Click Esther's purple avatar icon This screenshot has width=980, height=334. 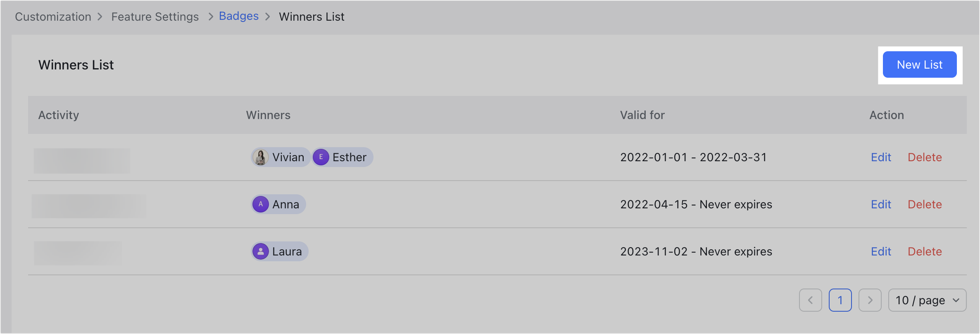(321, 157)
